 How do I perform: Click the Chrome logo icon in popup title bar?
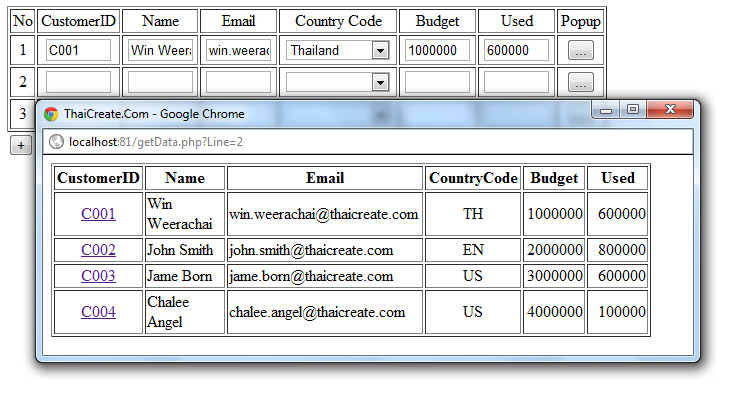[51, 114]
